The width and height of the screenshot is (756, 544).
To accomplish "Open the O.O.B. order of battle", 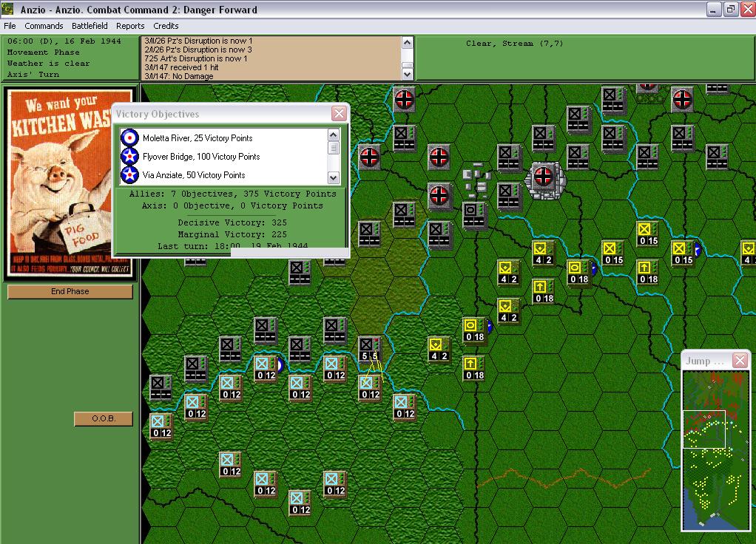I will click(103, 419).
